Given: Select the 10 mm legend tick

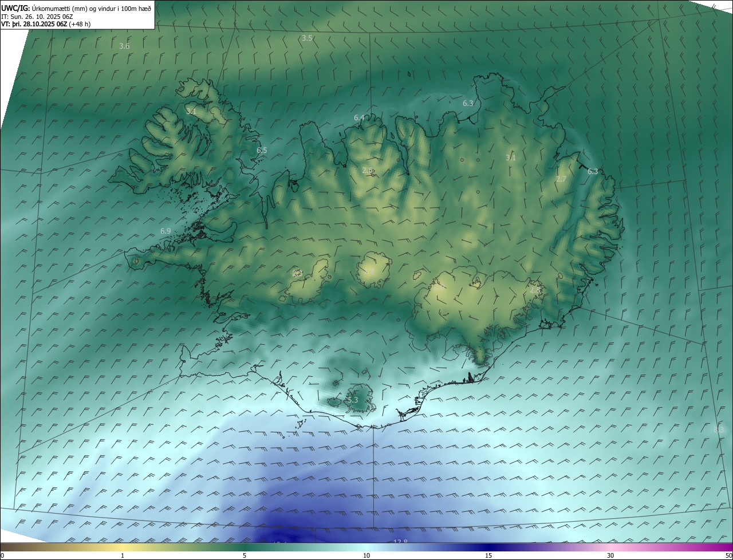Looking at the screenshot, I should (x=366, y=555).
